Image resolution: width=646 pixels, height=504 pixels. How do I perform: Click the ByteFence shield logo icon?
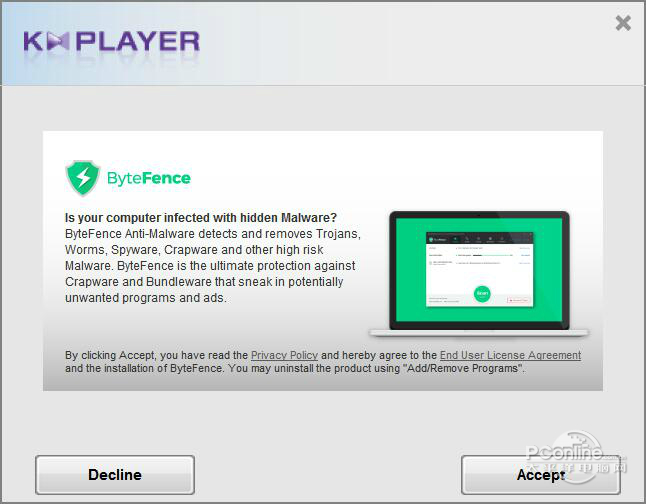(x=83, y=178)
